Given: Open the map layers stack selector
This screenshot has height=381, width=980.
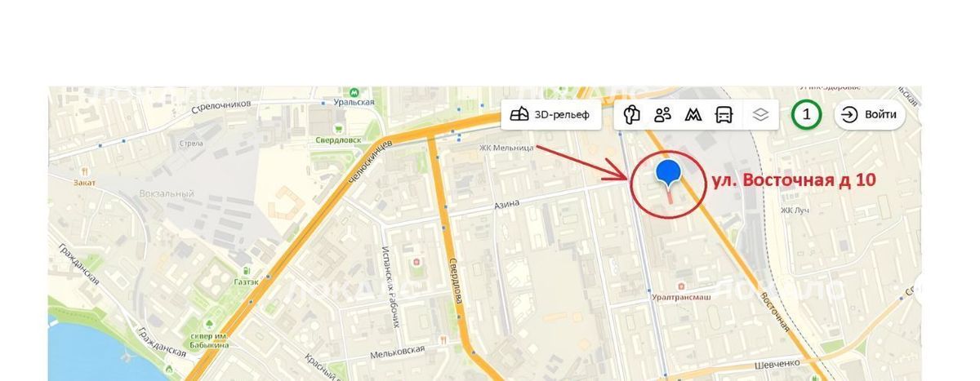Looking at the screenshot, I should 760,115.
